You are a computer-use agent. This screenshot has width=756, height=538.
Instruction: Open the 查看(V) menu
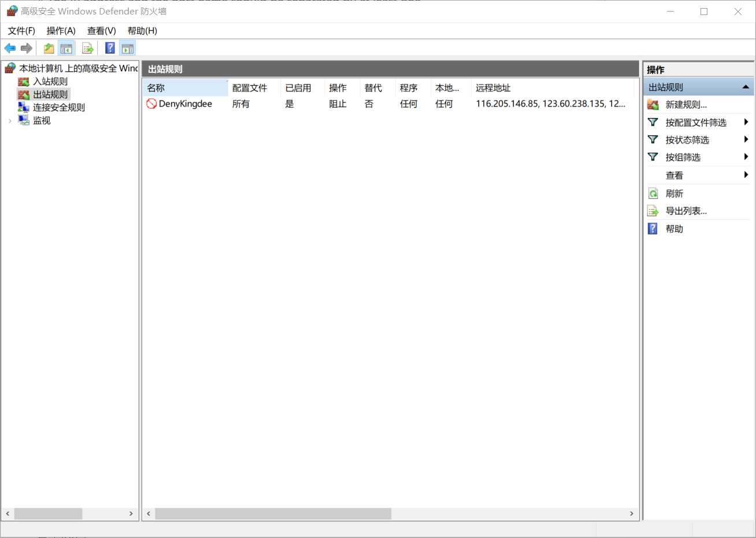click(102, 31)
